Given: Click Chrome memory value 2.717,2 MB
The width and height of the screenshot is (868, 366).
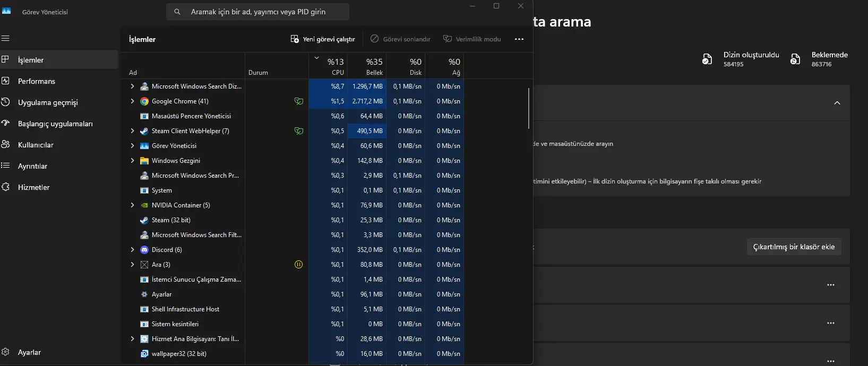Looking at the screenshot, I should tap(367, 101).
